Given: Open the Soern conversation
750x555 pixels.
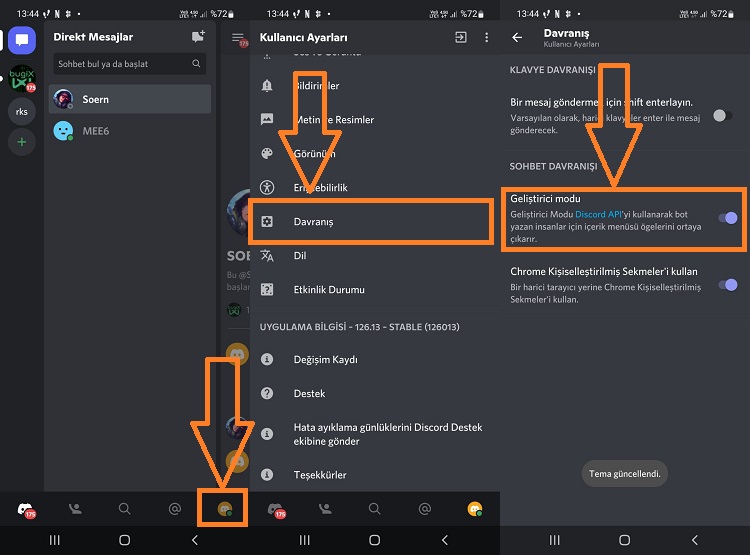Looking at the screenshot, I should tap(130, 99).
